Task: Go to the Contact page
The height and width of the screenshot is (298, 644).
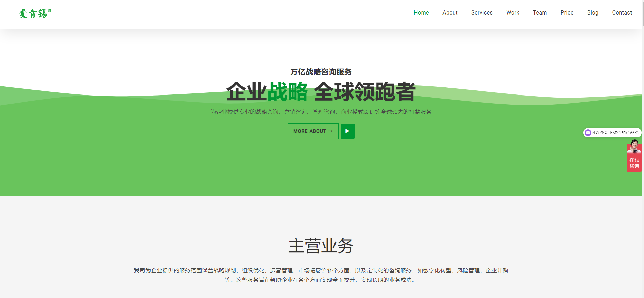Action: 622,13
